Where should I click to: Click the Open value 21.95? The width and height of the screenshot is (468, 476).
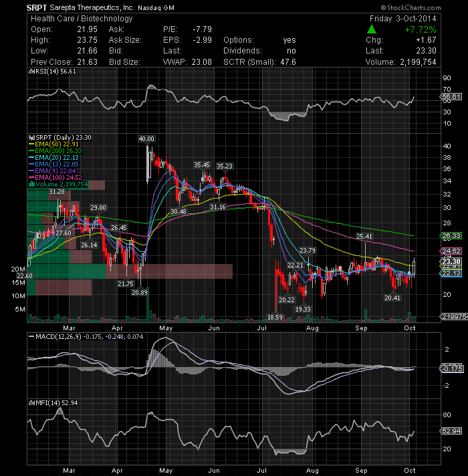(87, 29)
